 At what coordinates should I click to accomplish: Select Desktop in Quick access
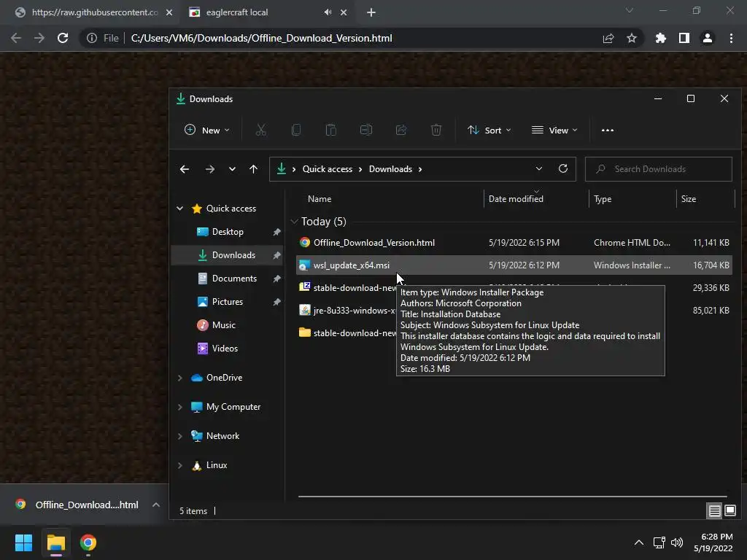[228, 232]
